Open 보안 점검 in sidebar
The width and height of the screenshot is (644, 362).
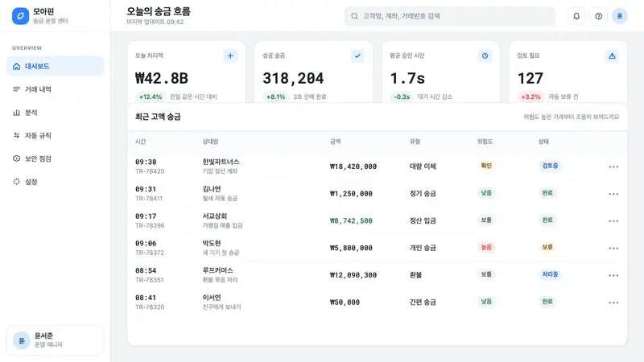coord(55,158)
